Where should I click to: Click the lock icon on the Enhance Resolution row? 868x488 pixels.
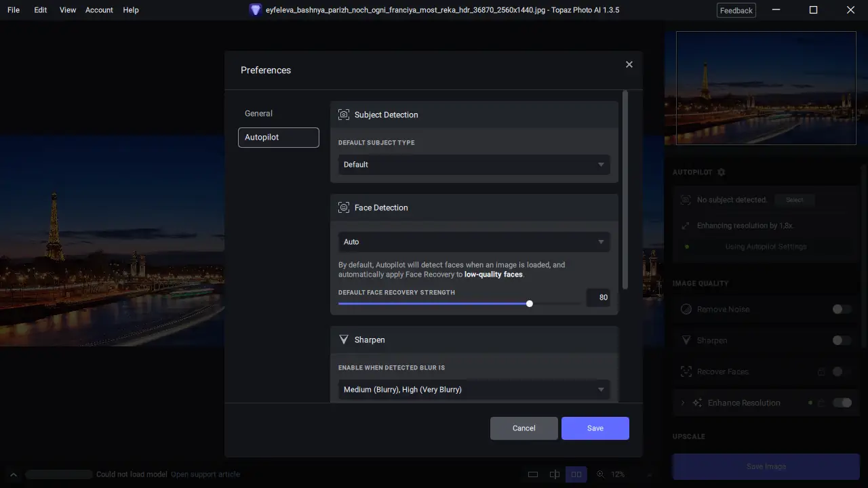click(821, 403)
